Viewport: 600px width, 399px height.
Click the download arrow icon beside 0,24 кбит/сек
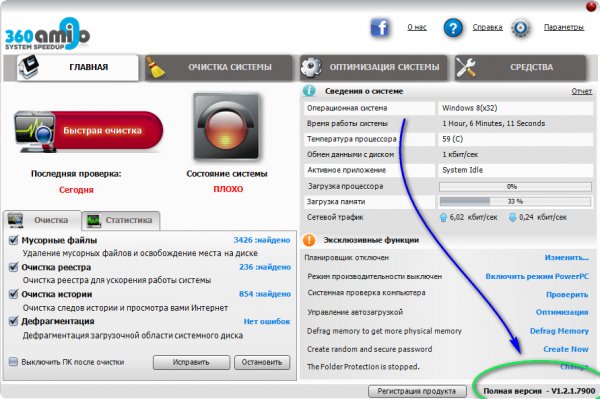tap(512, 218)
